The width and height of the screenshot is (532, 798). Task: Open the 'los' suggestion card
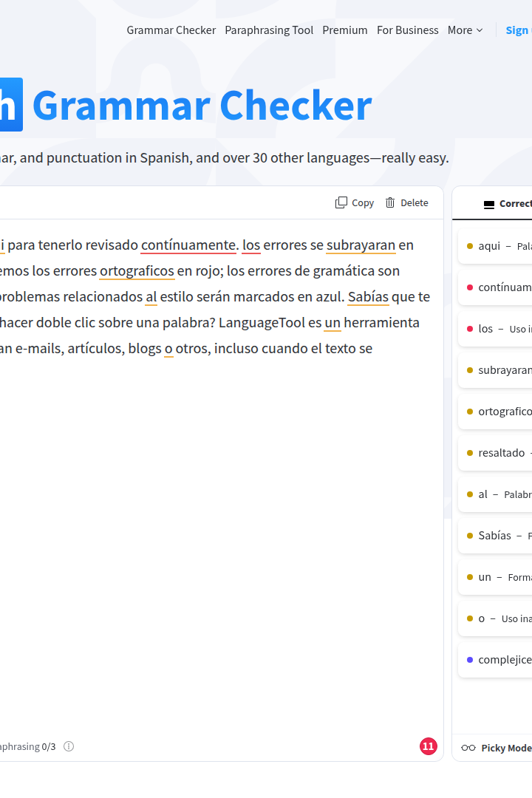[x=495, y=329]
